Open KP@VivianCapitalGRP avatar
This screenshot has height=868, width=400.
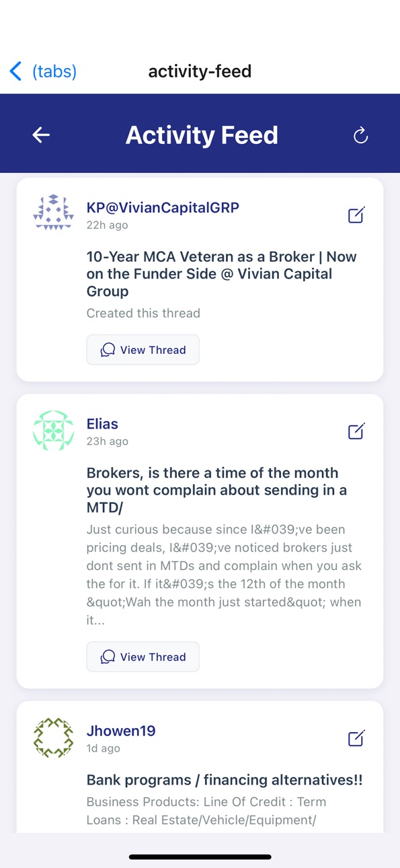pyautogui.click(x=53, y=213)
